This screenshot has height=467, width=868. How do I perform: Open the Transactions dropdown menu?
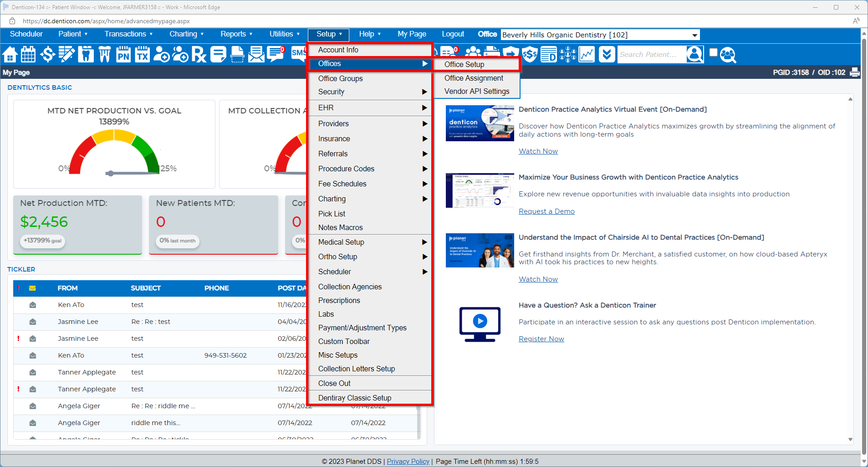(x=128, y=34)
